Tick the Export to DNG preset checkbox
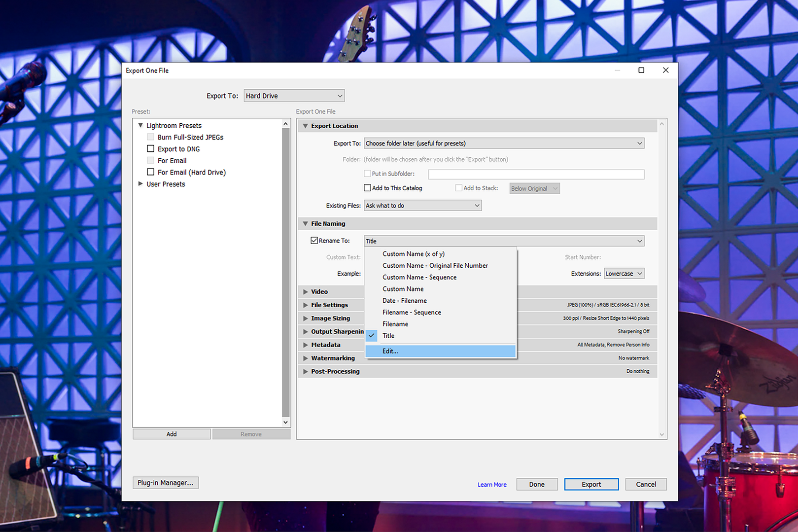Screen dimensions: 798x532 point(151,148)
